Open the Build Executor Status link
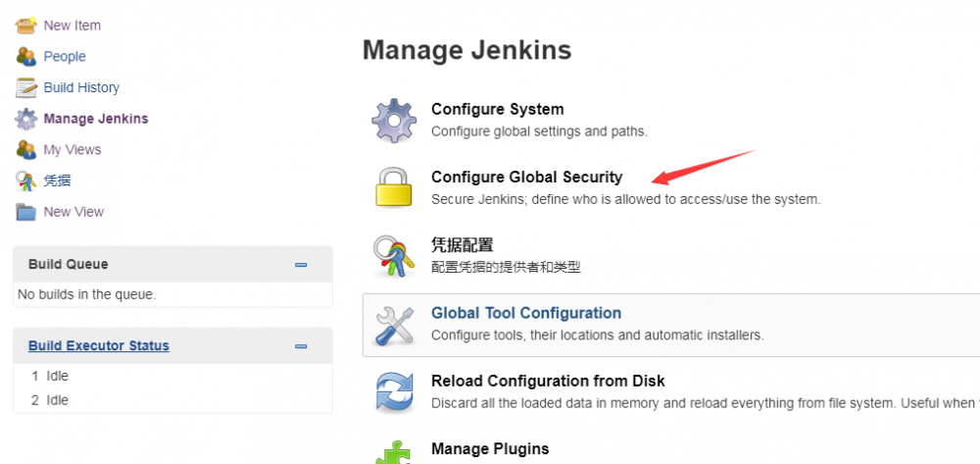The height and width of the screenshot is (464, 980). 99,346
